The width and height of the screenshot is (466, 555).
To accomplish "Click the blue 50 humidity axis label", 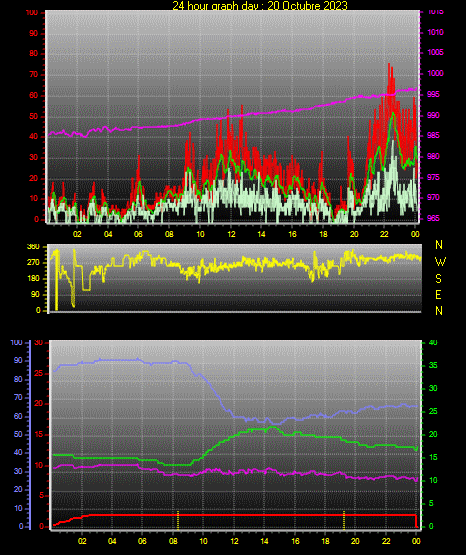I will click(18, 434).
